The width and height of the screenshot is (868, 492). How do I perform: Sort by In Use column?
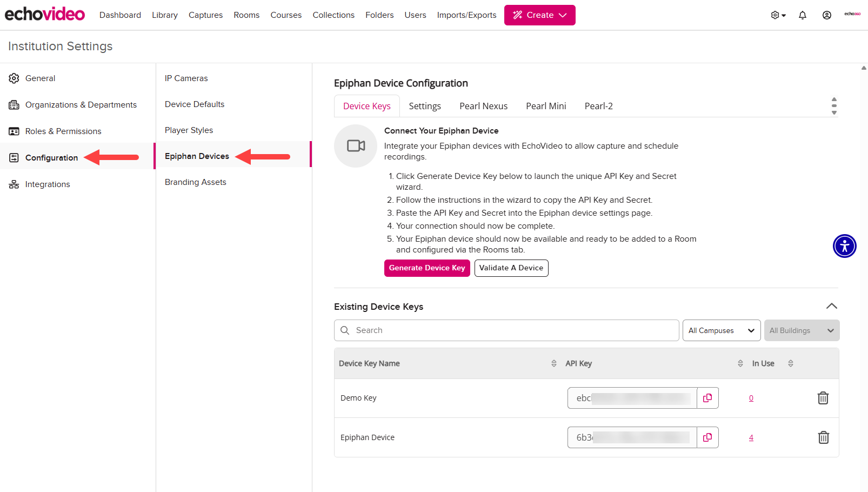791,363
